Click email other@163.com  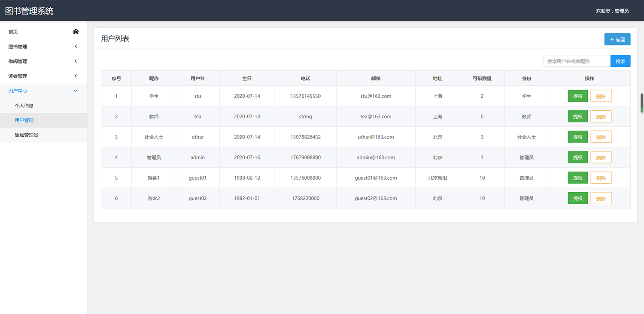(x=376, y=137)
